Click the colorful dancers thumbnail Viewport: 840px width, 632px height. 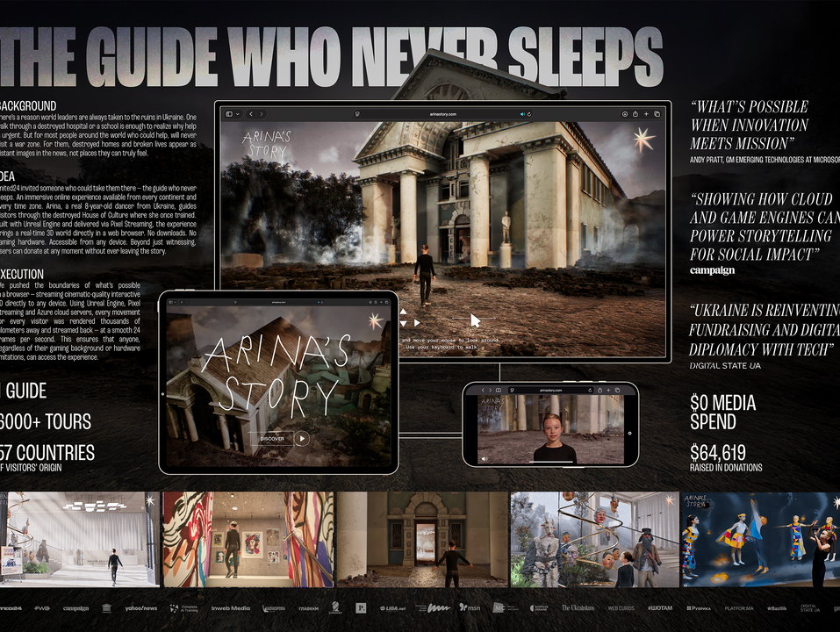click(761, 539)
